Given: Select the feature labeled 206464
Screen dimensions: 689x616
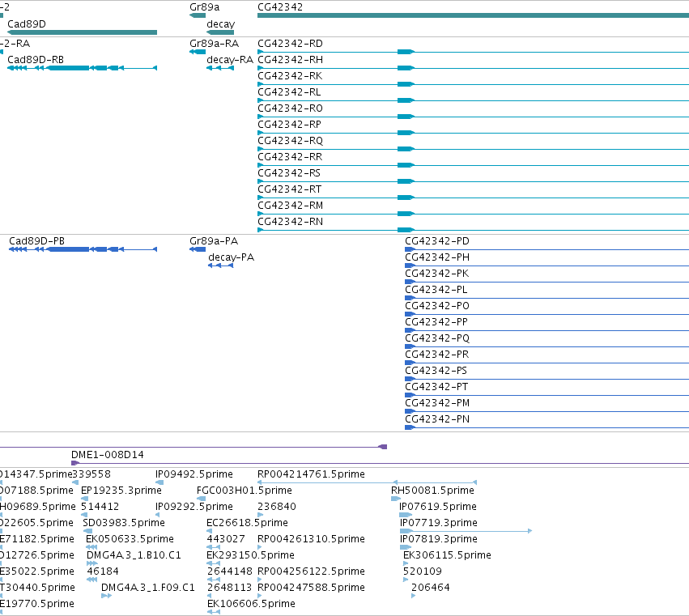Looking at the screenshot, I should pyautogui.click(x=431, y=588).
